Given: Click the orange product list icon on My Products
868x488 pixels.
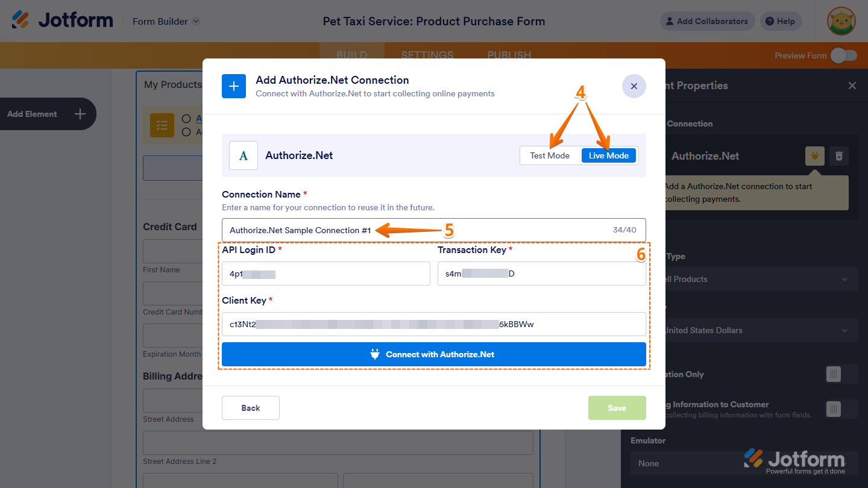Looking at the screenshot, I should pos(162,125).
